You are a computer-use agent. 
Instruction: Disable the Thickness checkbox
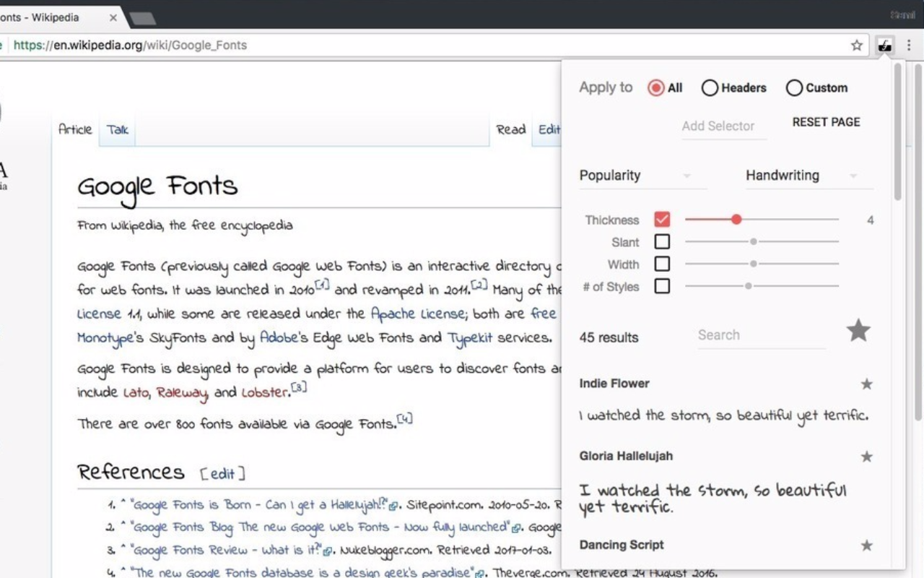tap(662, 219)
